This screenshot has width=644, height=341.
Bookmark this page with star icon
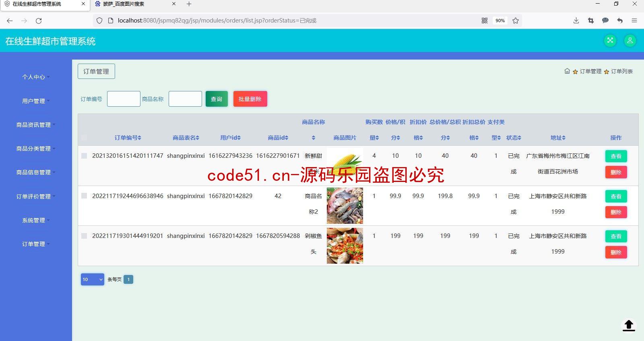[516, 21]
